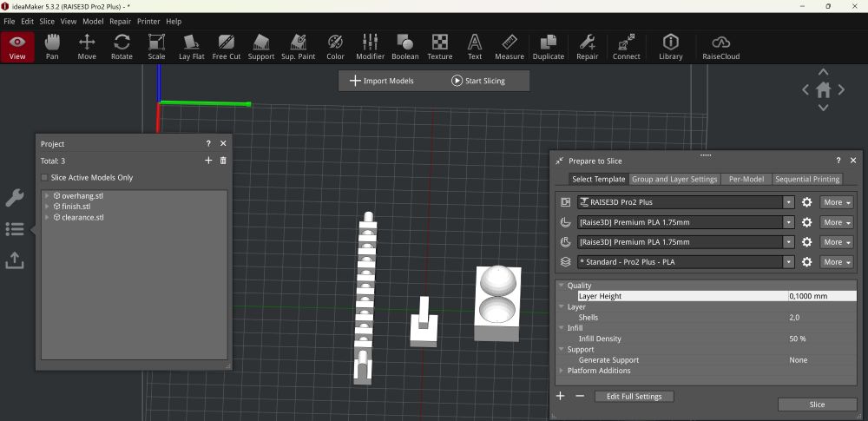Rotate the view right with right arrow
The height and width of the screenshot is (421, 868).
pyautogui.click(x=841, y=89)
